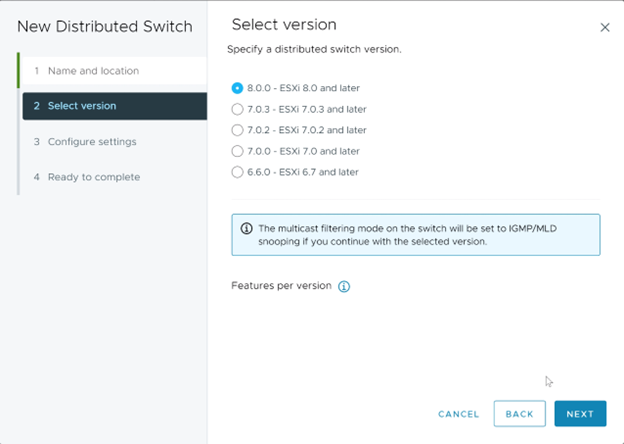Select the 8.0.0 ESXi 8.0 radio option
The image size is (624, 444).
click(237, 88)
